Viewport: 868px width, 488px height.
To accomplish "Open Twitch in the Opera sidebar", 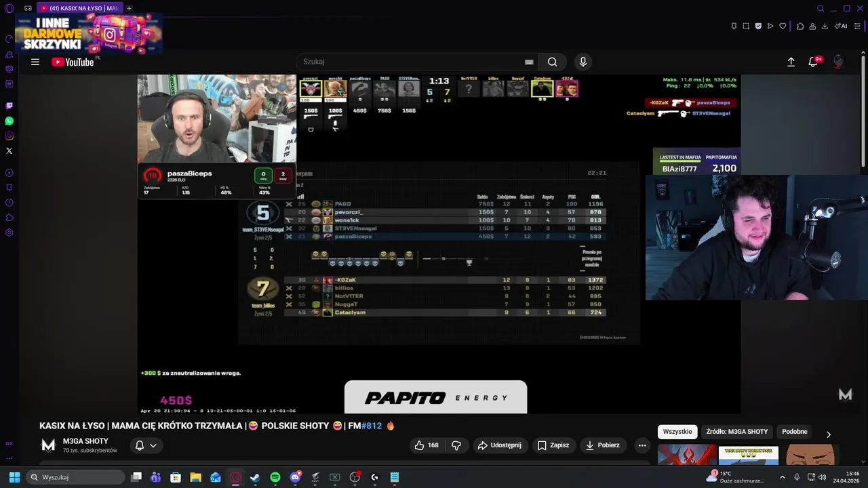I will coord(9,106).
